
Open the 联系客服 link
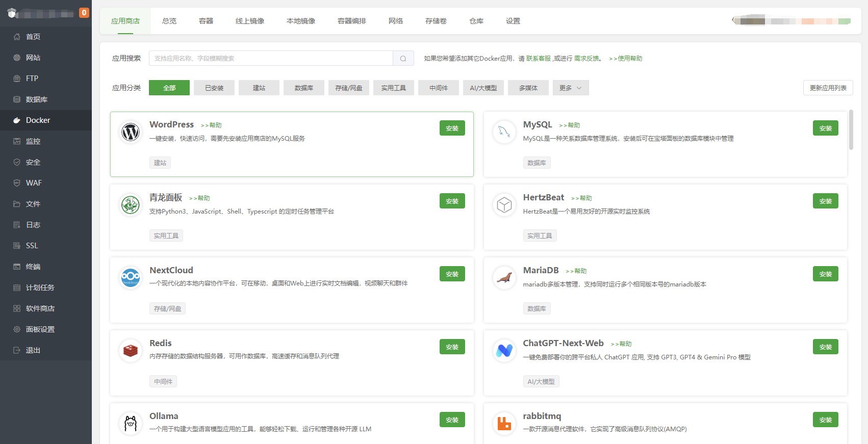click(539, 59)
